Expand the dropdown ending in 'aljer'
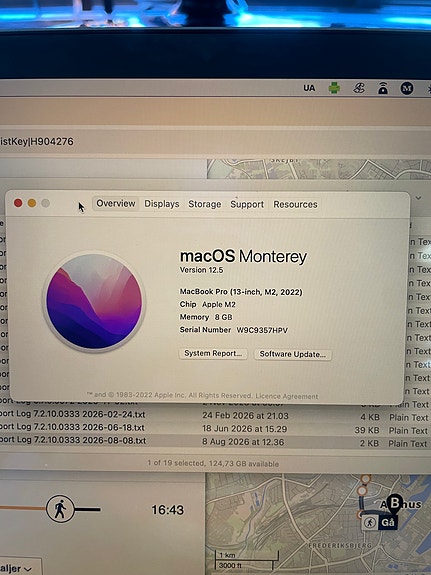The height and width of the screenshot is (575, 431). pyautogui.click(x=21, y=568)
